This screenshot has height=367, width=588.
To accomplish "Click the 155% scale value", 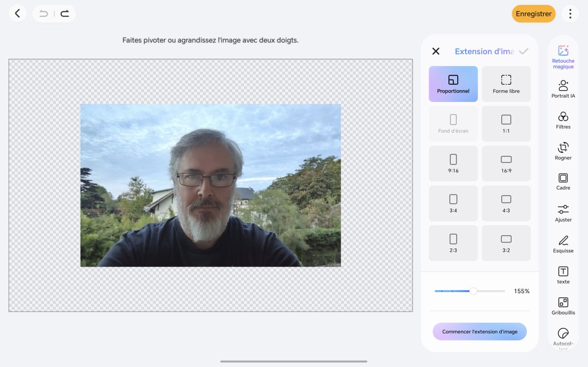I will coord(522,291).
